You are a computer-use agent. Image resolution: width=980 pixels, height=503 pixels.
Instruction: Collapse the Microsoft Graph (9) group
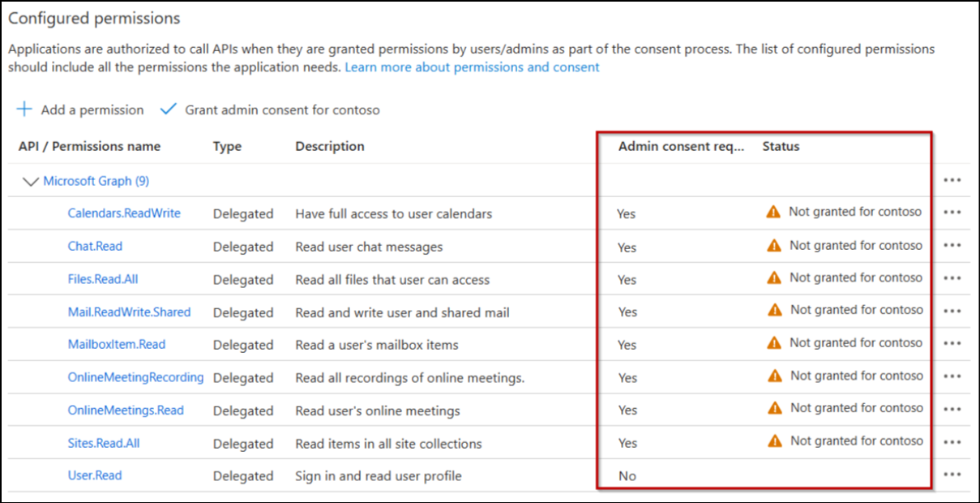coord(31,180)
